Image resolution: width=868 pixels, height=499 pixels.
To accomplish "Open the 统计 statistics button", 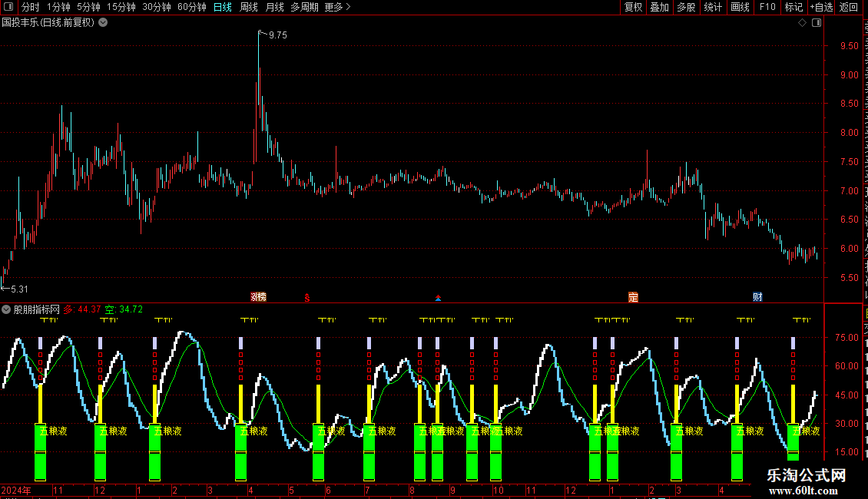I will (x=713, y=7).
